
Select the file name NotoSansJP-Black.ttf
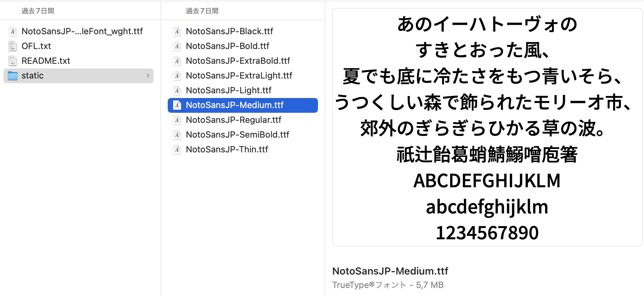pos(229,31)
